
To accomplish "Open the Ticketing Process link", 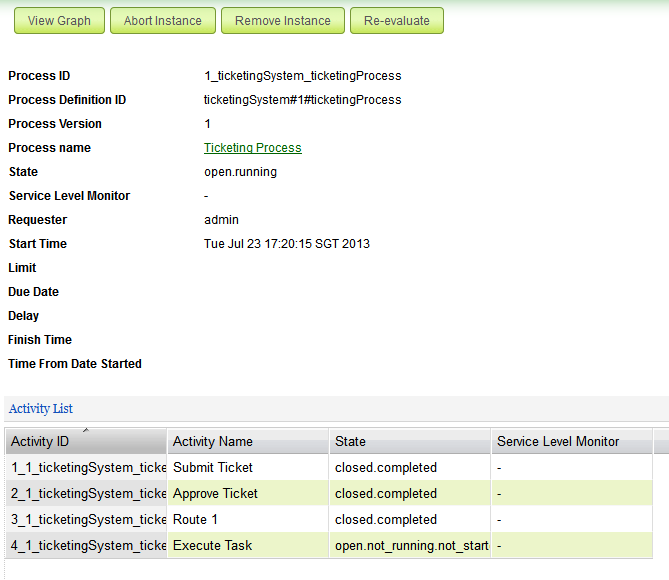I will [252, 148].
